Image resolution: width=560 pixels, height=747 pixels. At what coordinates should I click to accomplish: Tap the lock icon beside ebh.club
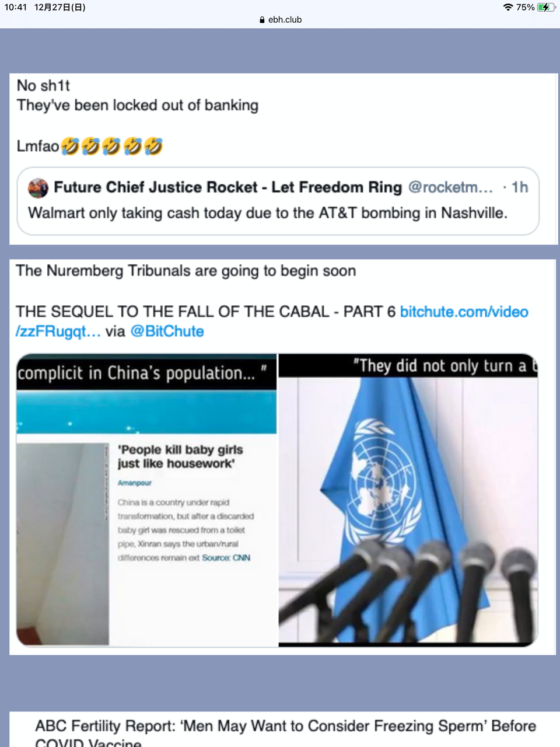click(262, 19)
